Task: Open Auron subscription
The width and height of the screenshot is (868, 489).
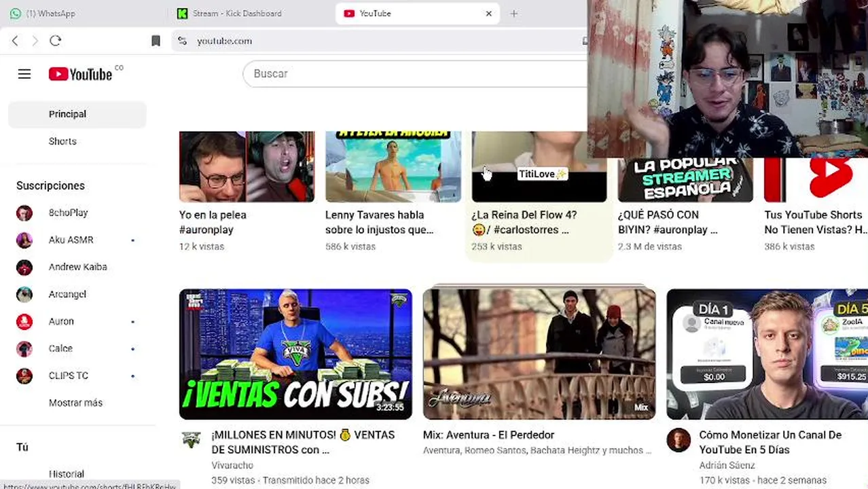Action: (x=77, y=321)
